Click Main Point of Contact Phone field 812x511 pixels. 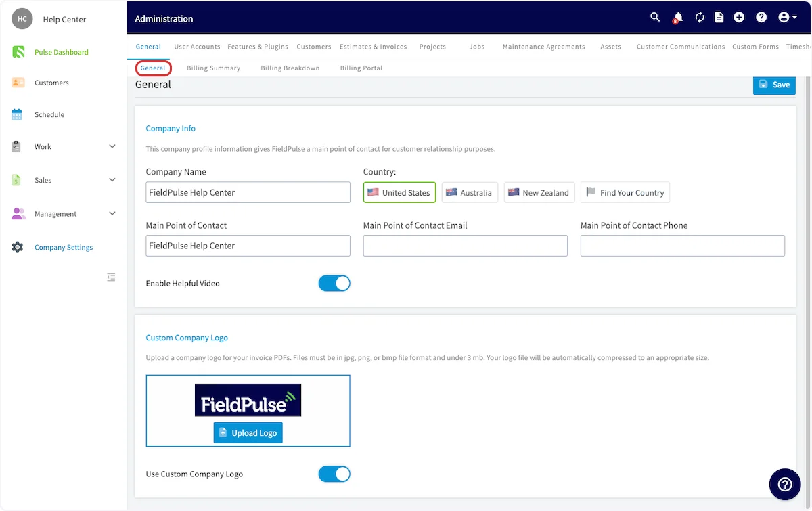tap(683, 246)
